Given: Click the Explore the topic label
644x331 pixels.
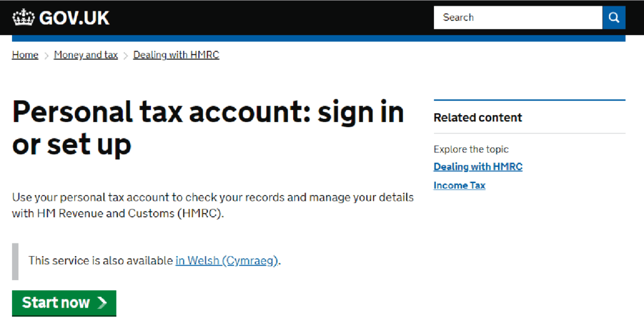Looking at the screenshot, I should tap(471, 149).
